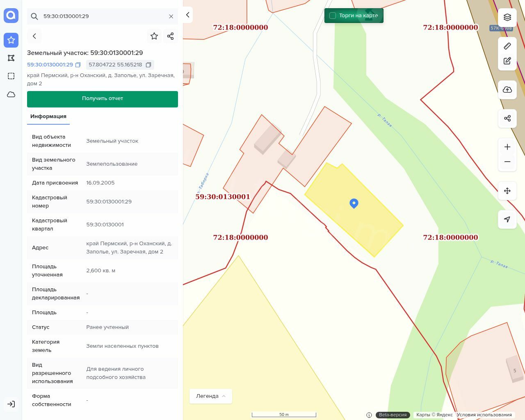Share the parcel from the info panel

coord(171,36)
